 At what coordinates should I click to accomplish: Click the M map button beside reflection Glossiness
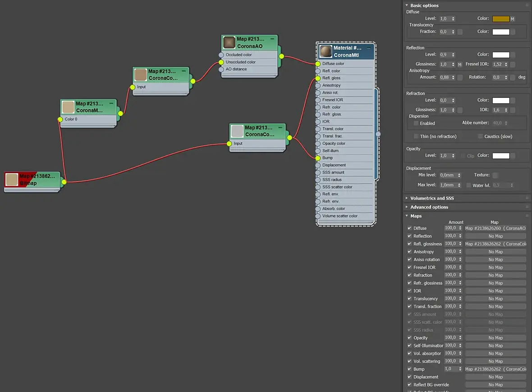coord(460,65)
